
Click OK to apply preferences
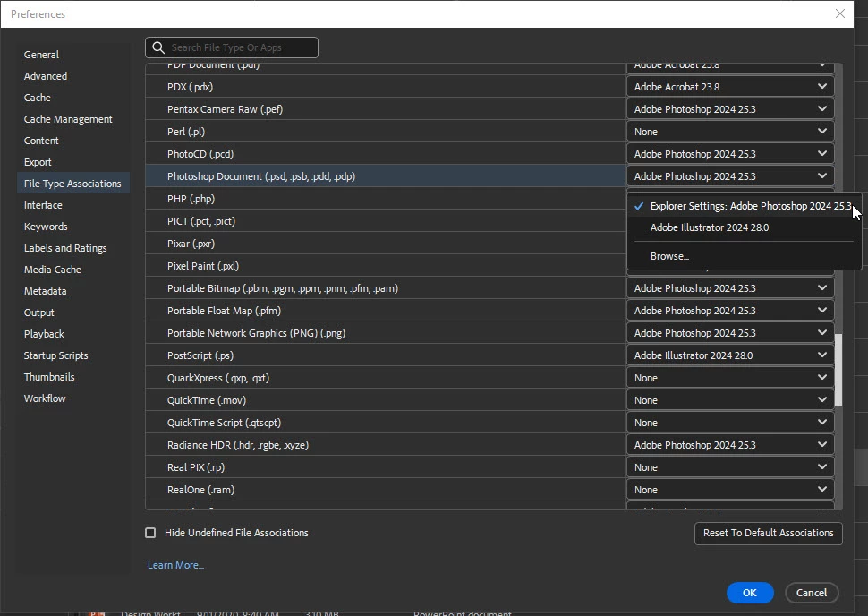coord(750,593)
